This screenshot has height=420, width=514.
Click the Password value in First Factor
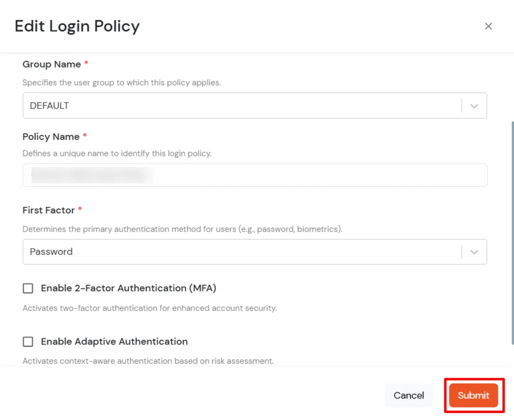51,252
